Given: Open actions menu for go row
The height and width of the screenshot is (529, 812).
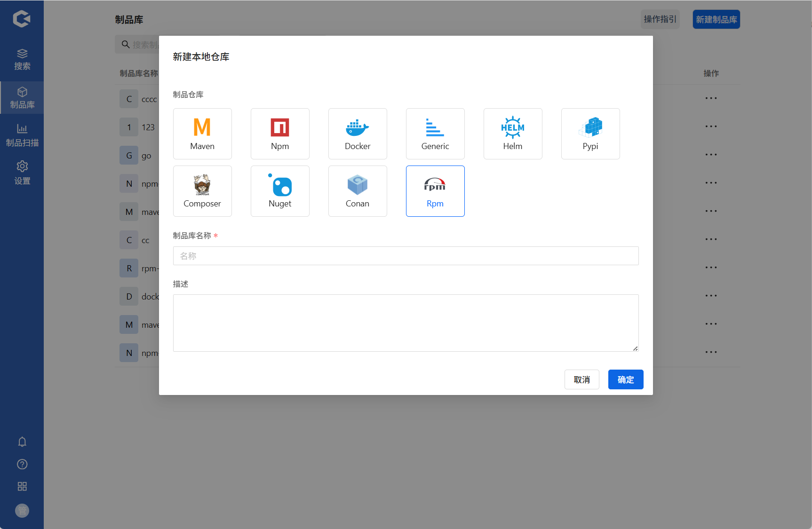Looking at the screenshot, I should (x=711, y=155).
